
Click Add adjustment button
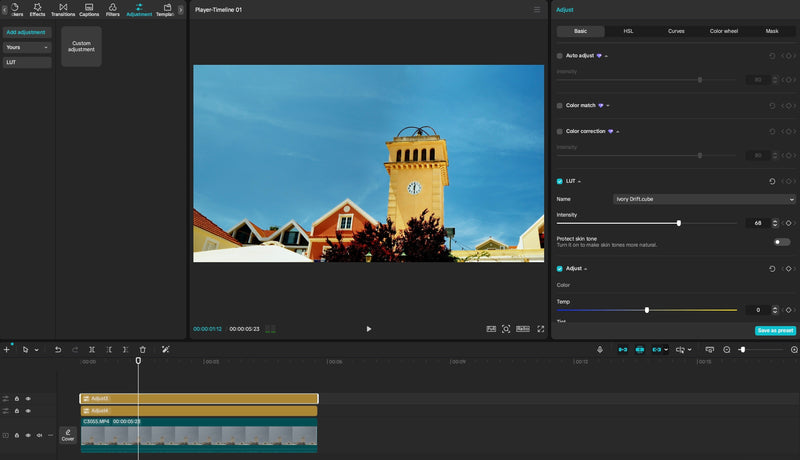point(26,32)
